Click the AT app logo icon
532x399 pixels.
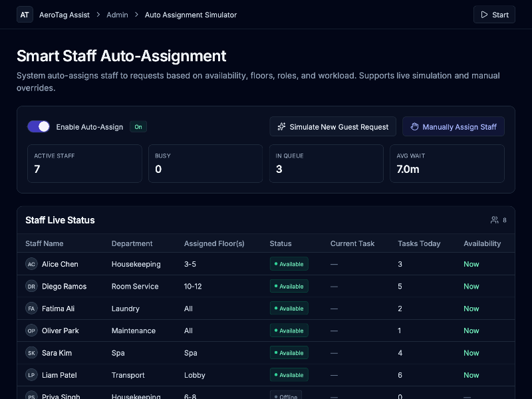pos(25,15)
